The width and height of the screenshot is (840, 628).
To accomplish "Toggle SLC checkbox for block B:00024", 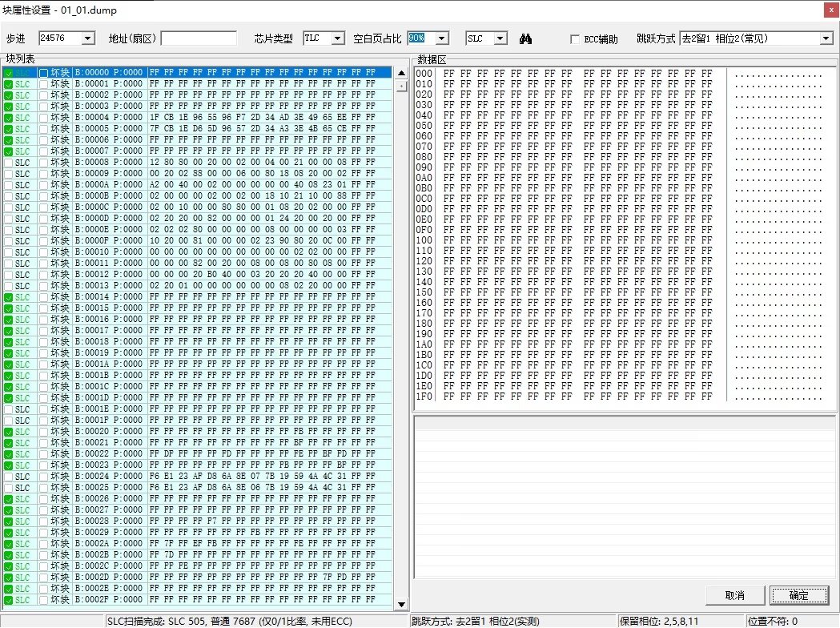I will pos(9,477).
